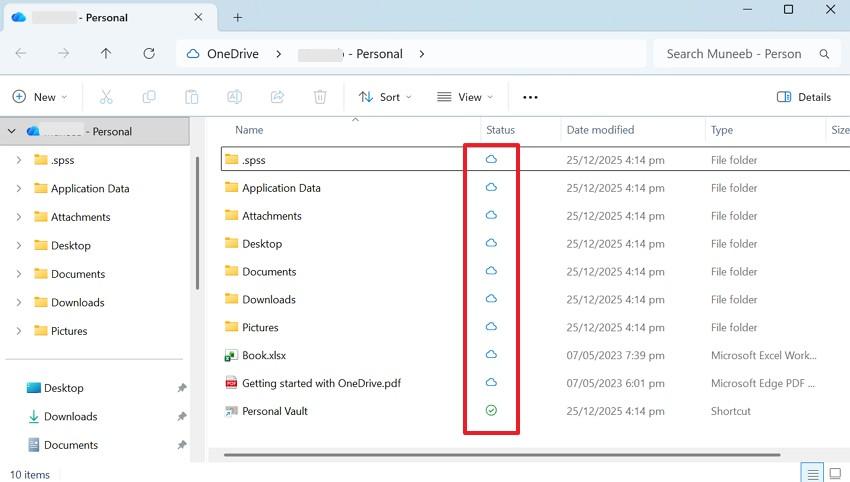Sort by Type column header
850x482 pixels.
click(722, 130)
